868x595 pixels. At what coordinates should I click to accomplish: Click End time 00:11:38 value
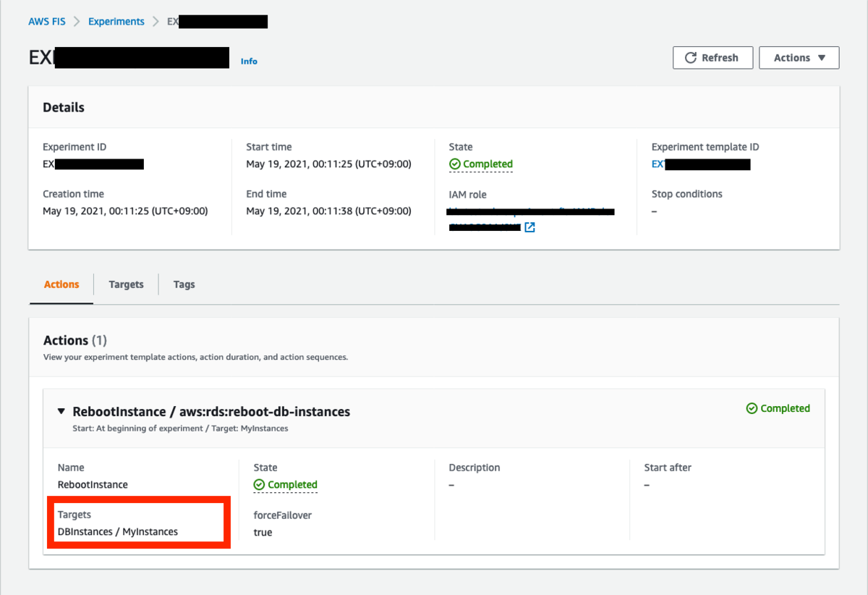(328, 211)
